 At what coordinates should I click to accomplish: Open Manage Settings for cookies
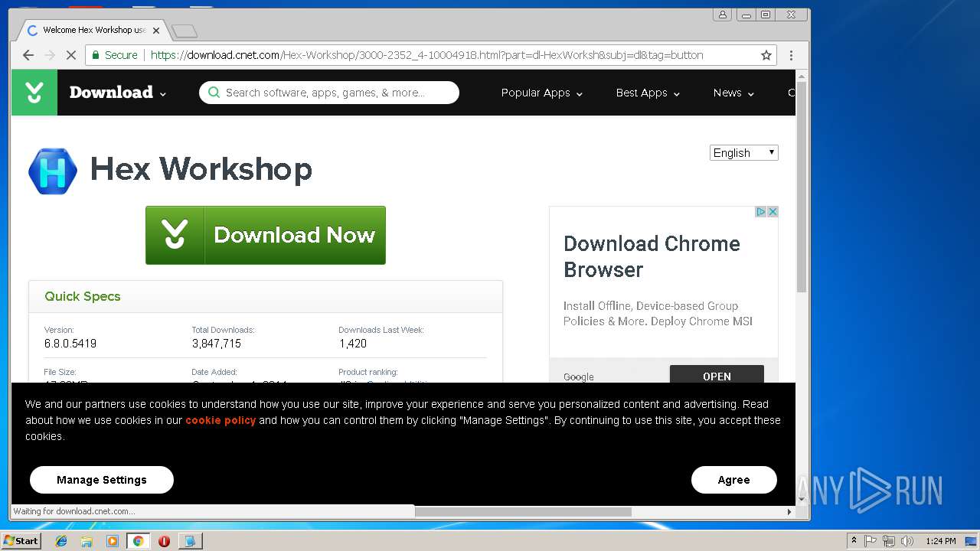click(x=102, y=480)
